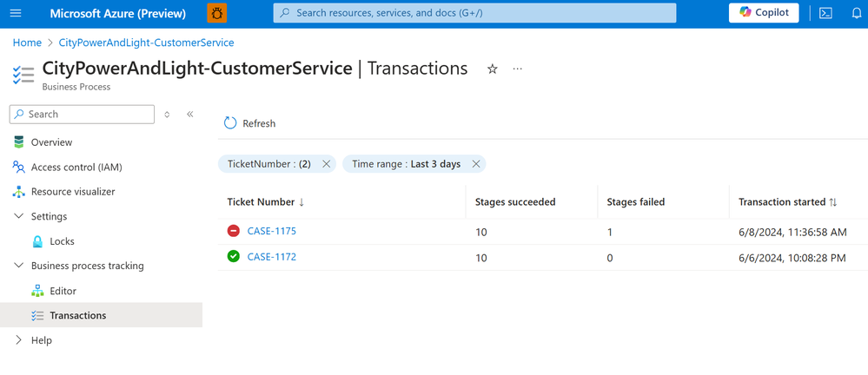
Task: Click the red failed status icon
Action: click(234, 231)
